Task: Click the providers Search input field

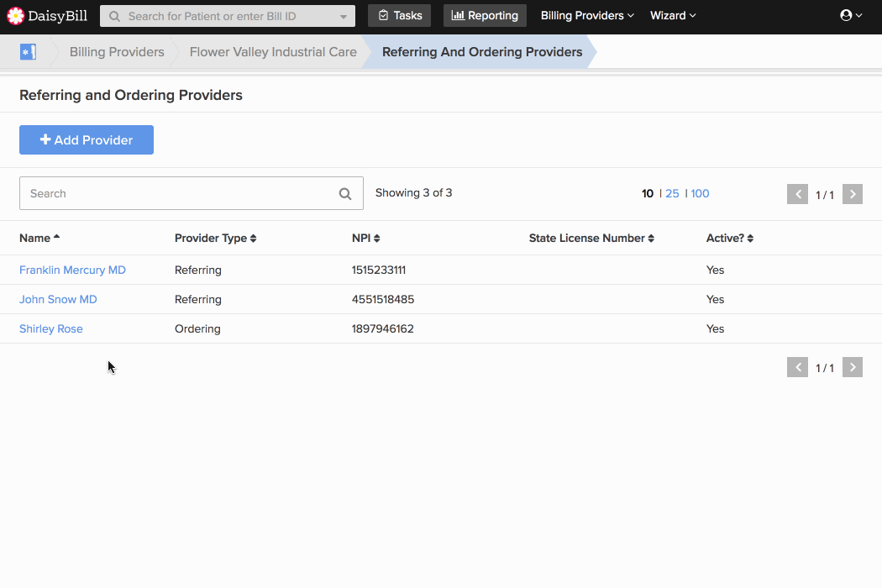Action: (x=192, y=193)
